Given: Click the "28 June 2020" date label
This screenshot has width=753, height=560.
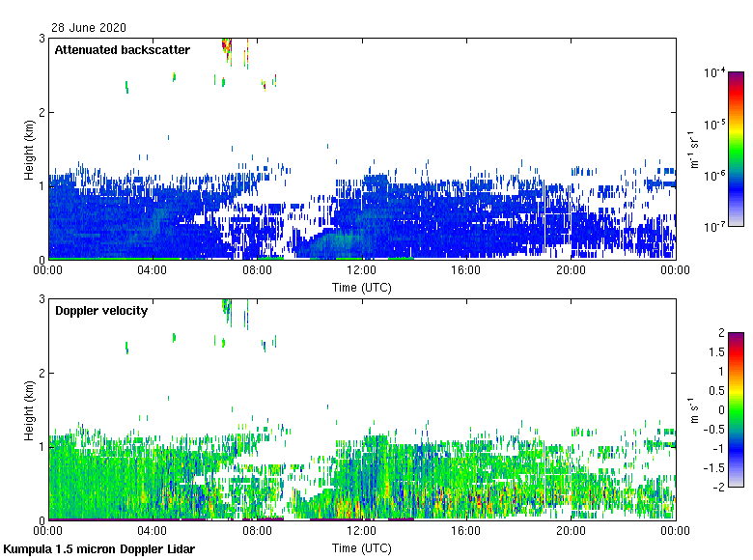Looking at the screenshot, I should click(90, 28).
